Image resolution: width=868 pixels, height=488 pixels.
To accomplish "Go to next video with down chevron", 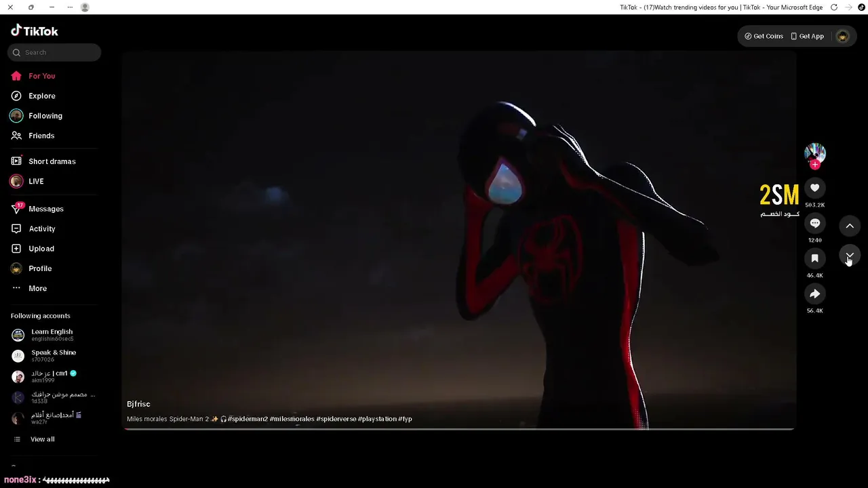I will tap(850, 256).
